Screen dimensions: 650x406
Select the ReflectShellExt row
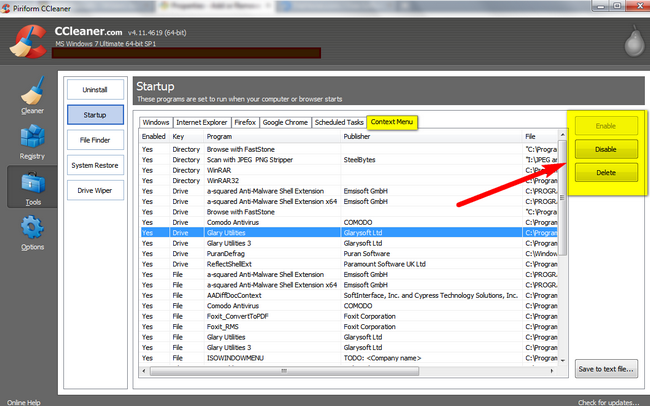tap(349, 264)
